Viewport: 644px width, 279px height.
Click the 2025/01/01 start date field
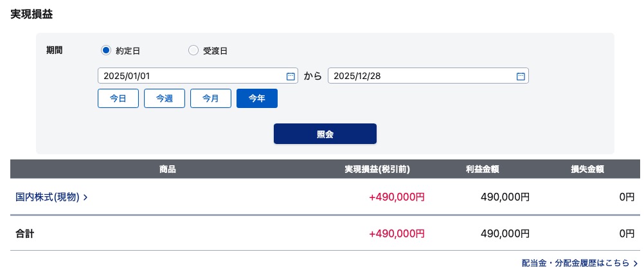click(190, 76)
